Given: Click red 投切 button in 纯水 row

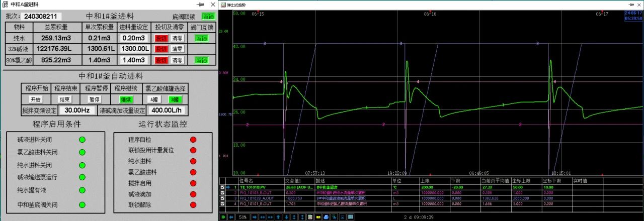Looking at the screenshot, I should point(161,38).
